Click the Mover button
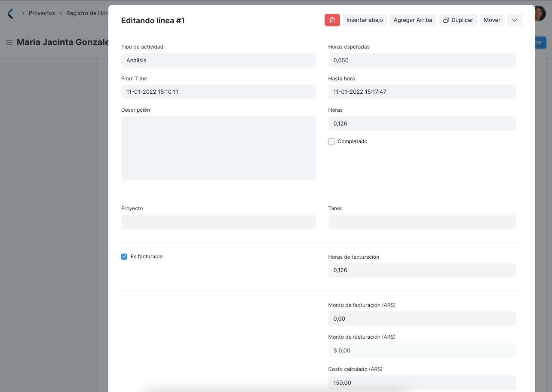The height and width of the screenshot is (392, 552). 492,20
